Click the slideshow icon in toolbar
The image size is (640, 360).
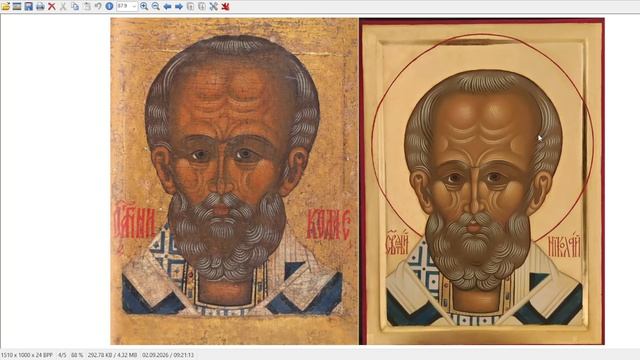coord(17,6)
